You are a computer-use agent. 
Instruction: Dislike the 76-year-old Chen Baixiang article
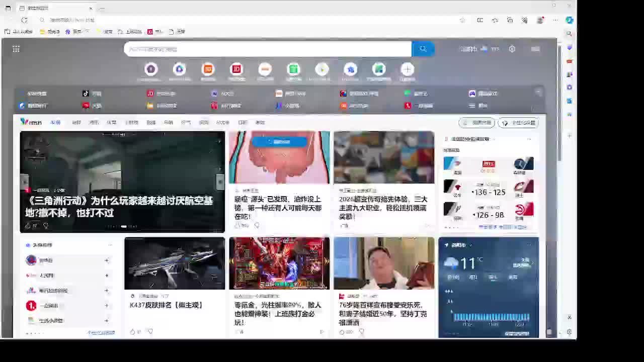tap(361, 331)
